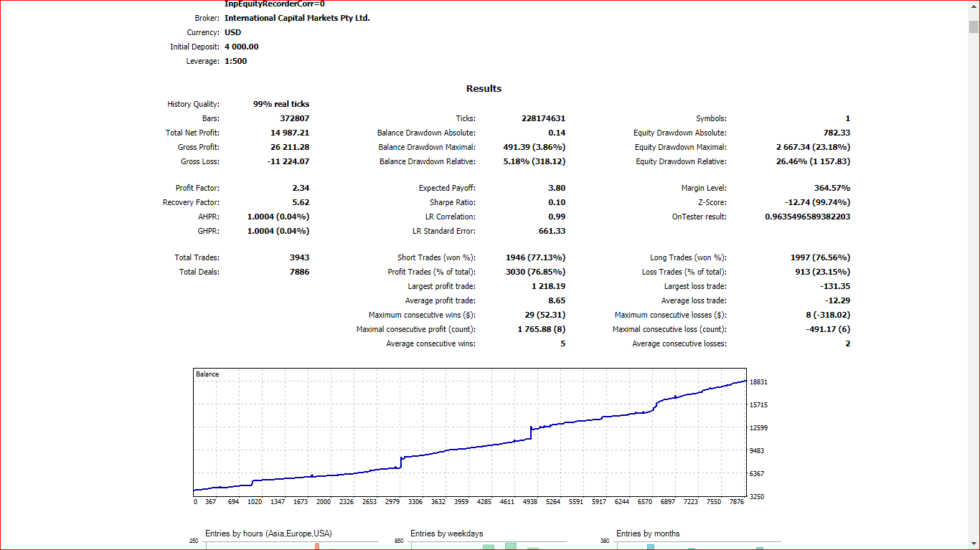Select Initial Deposit value 4 000.00
This screenshot has width=980, height=550.
coord(242,47)
